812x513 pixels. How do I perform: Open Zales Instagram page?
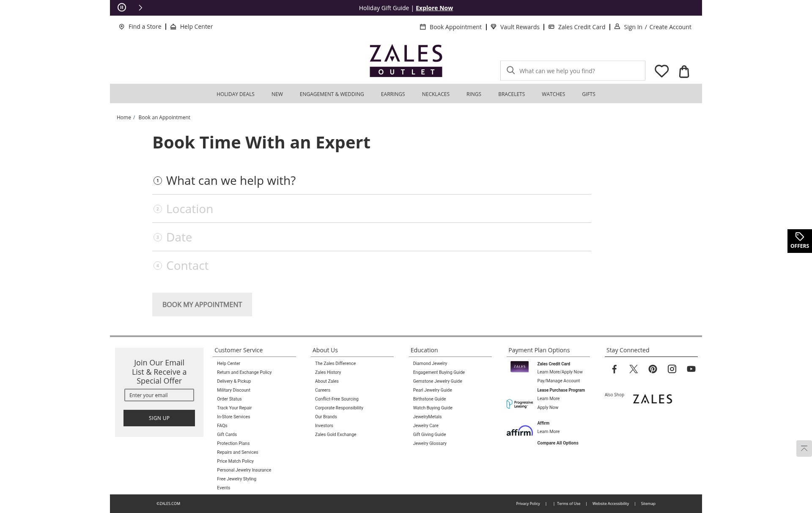[672, 369]
